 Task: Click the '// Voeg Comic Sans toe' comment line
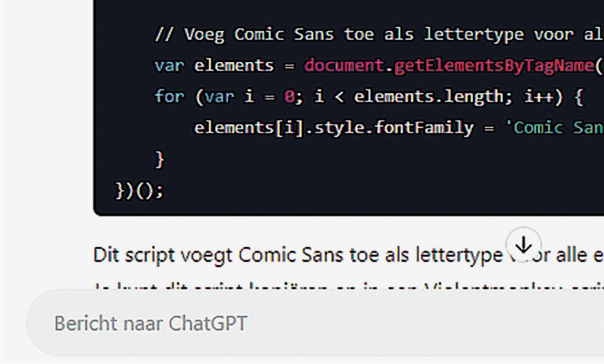(379, 35)
